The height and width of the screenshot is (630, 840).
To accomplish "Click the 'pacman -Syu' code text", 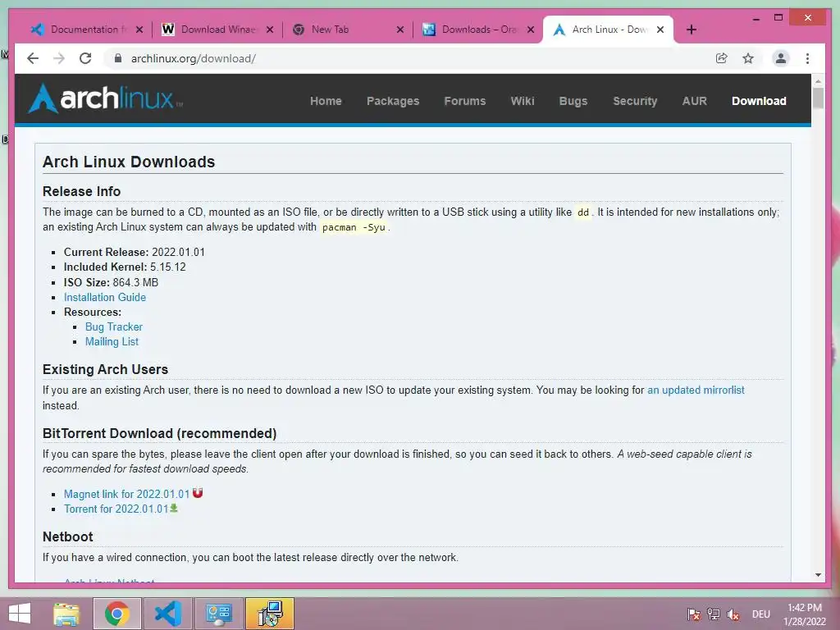I will [x=354, y=227].
